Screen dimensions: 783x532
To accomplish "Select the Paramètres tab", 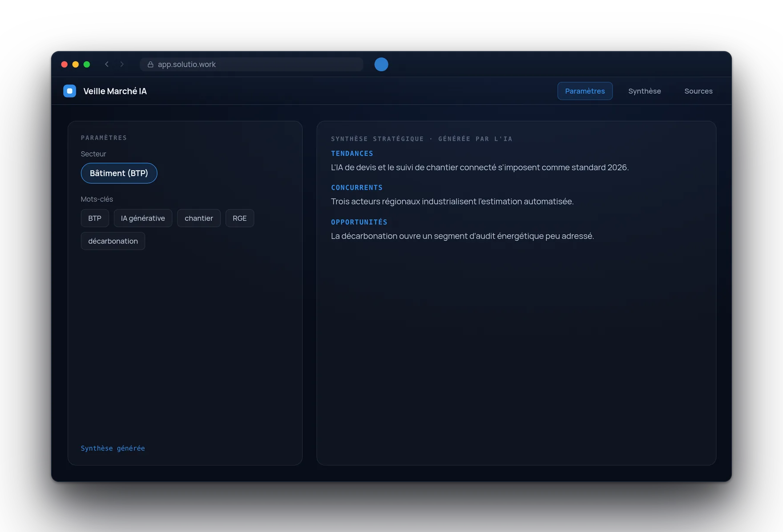I will (x=585, y=91).
